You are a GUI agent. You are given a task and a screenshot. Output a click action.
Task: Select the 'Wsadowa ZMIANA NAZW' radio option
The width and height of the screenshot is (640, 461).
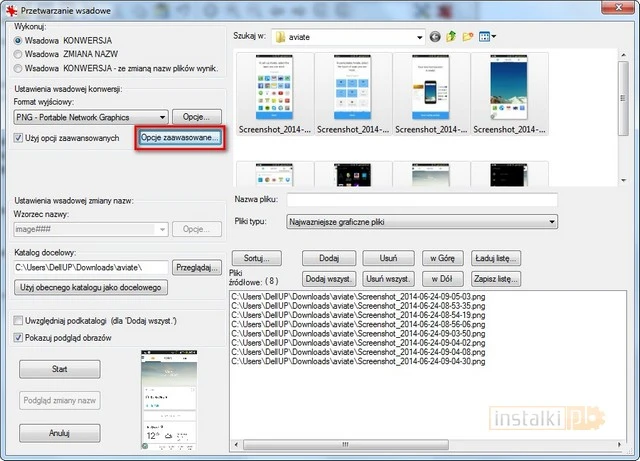click(20, 55)
